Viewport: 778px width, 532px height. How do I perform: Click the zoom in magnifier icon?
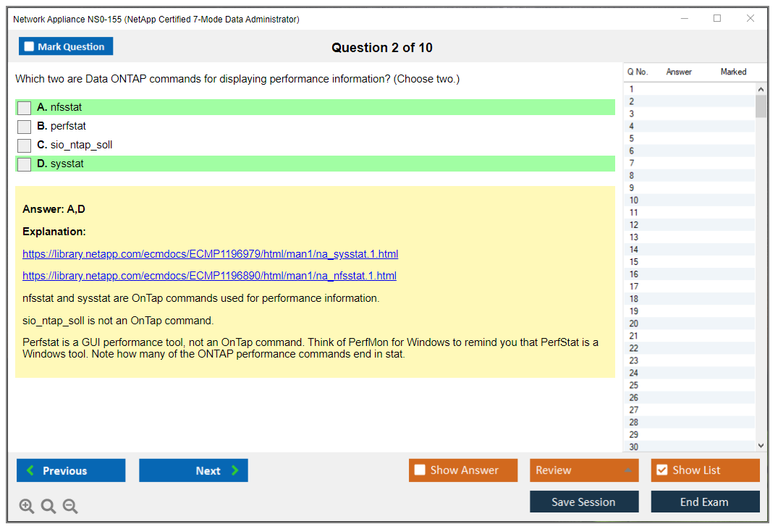click(27, 507)
